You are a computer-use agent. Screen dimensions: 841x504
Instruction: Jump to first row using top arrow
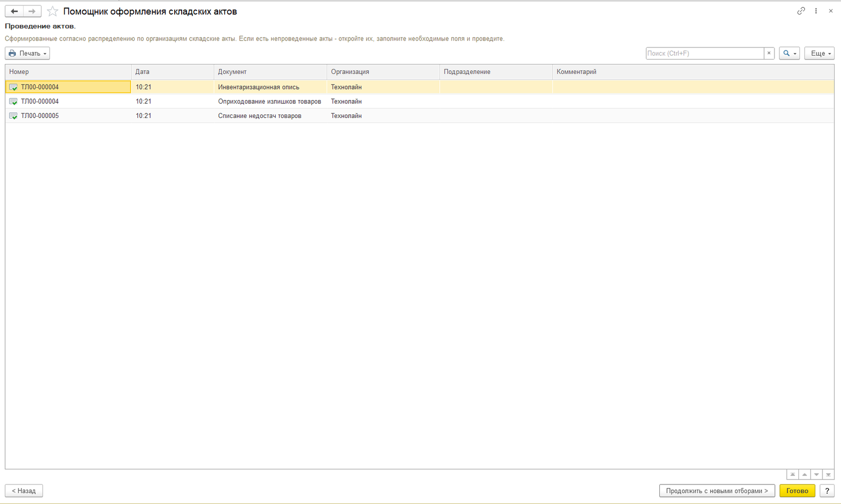coord(792,474)
